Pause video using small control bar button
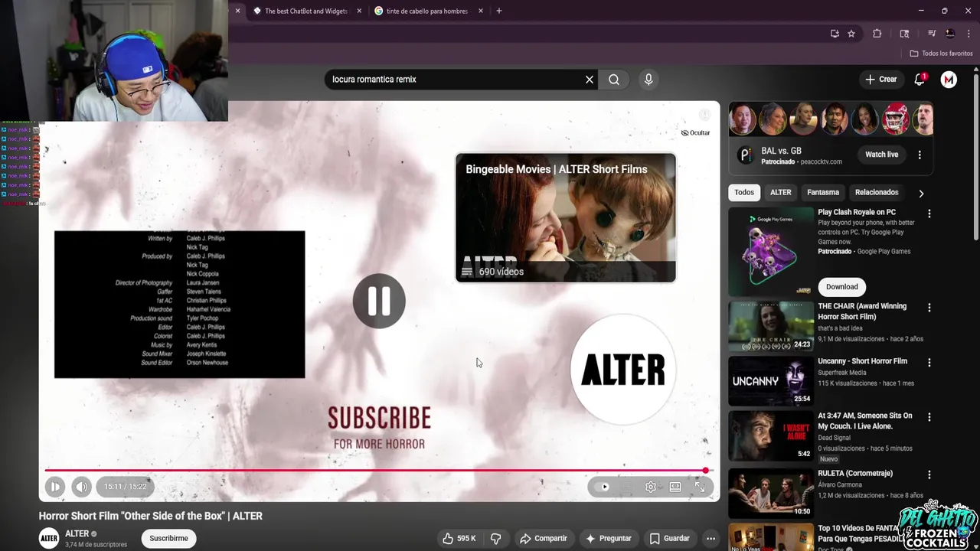Screen dimensions: 980x551 coord(55,487)
